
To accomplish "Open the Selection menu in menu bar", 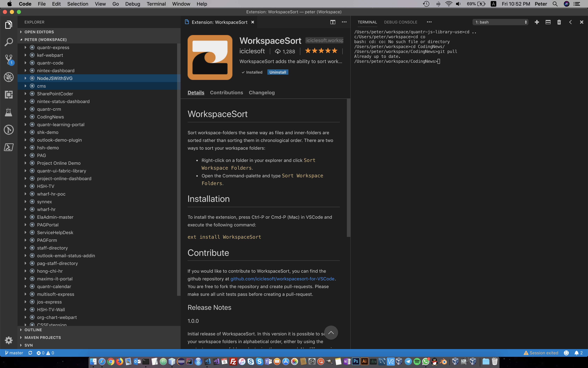I will 78,4.
